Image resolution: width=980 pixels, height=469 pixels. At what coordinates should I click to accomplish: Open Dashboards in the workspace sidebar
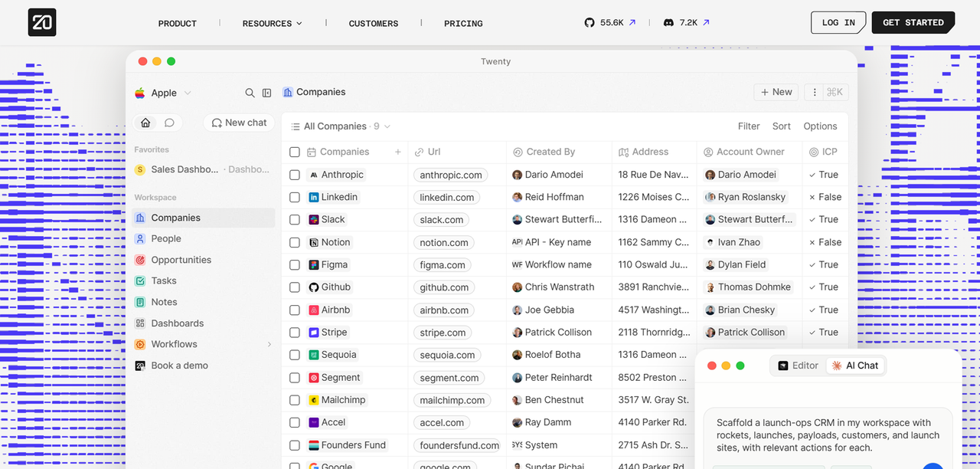click(203, 323)
